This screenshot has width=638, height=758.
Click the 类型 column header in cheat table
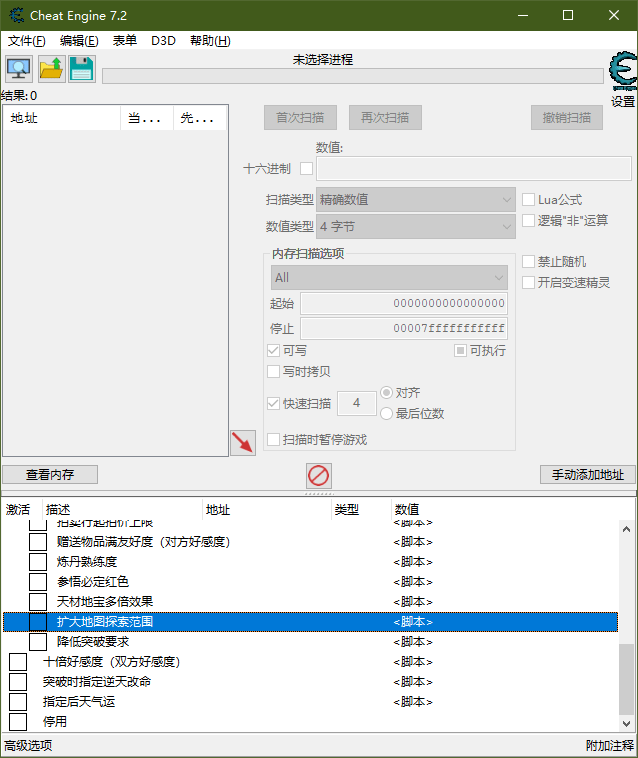(x=361, y=510)
